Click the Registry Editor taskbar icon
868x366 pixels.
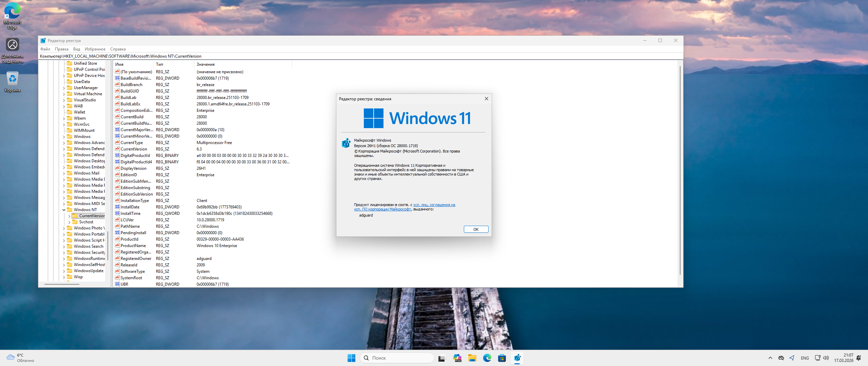(517, 358)
